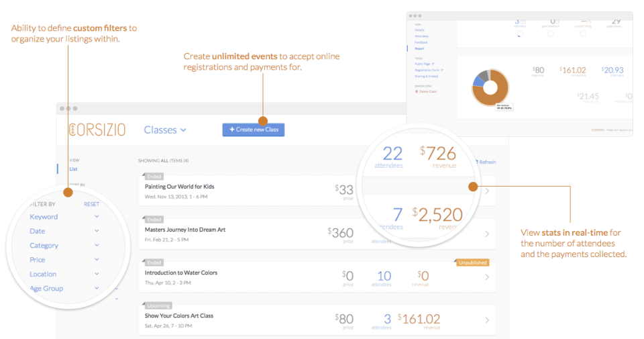Viewport: 644px width, 339px height.
Task: Click the RESET filters link
Action: [x=92, y=204]
